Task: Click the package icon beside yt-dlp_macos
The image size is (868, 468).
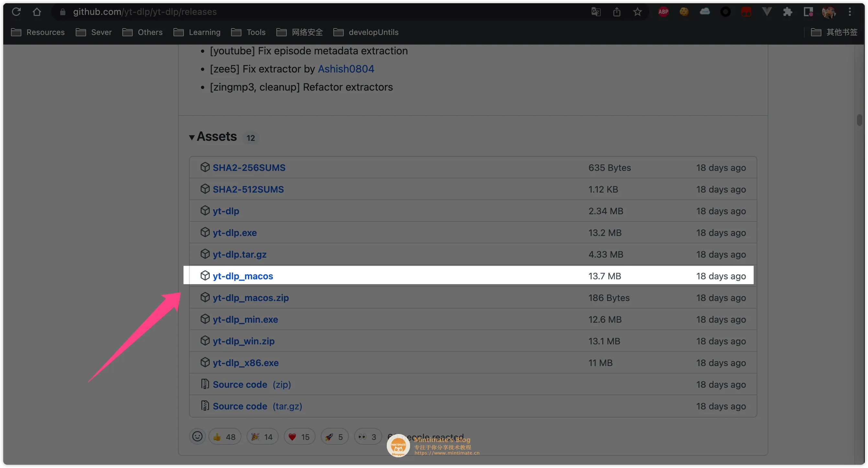Action: click(x=205, y=275)
